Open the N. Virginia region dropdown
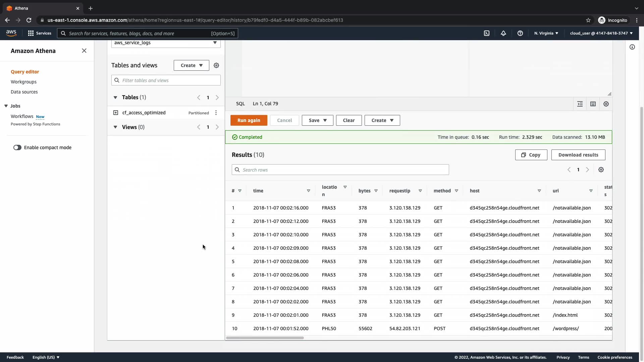The height and width of the screenshot is (362, 644). [x=546, y=33]
